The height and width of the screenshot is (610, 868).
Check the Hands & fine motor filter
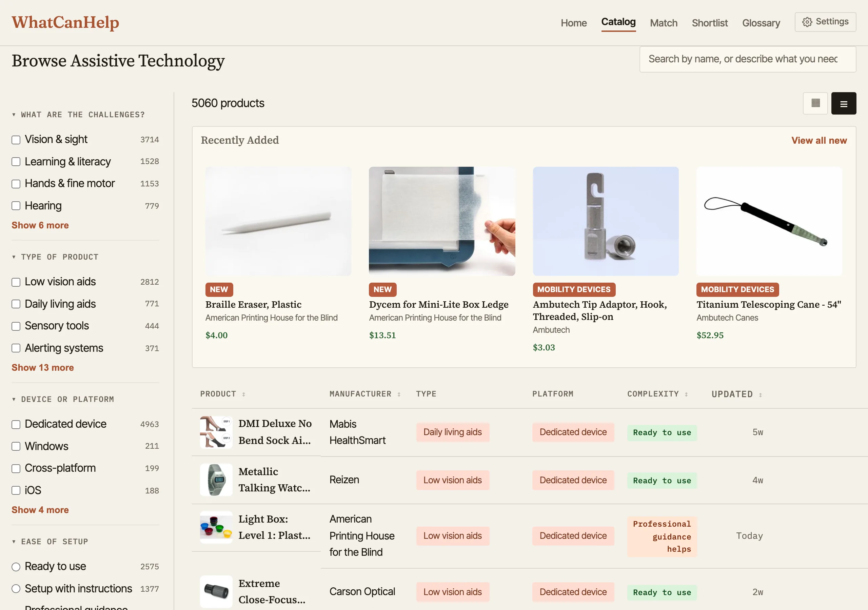tap(16, 184)
